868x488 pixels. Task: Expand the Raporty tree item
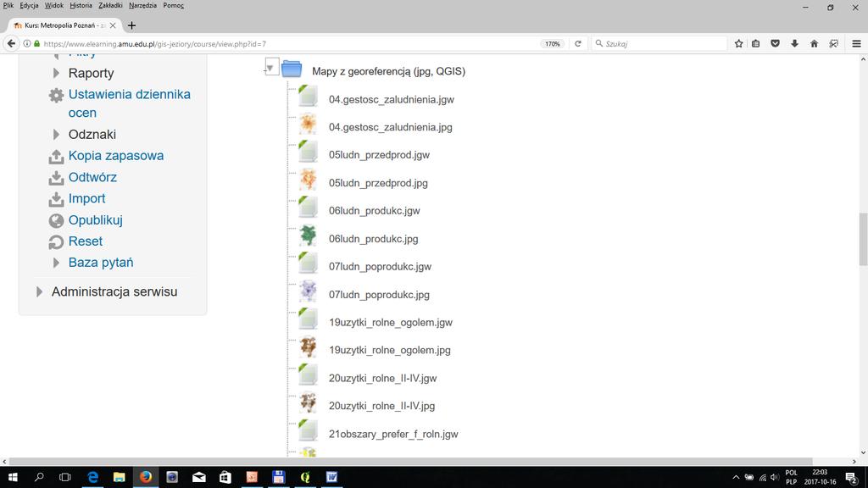coord(56,73)
